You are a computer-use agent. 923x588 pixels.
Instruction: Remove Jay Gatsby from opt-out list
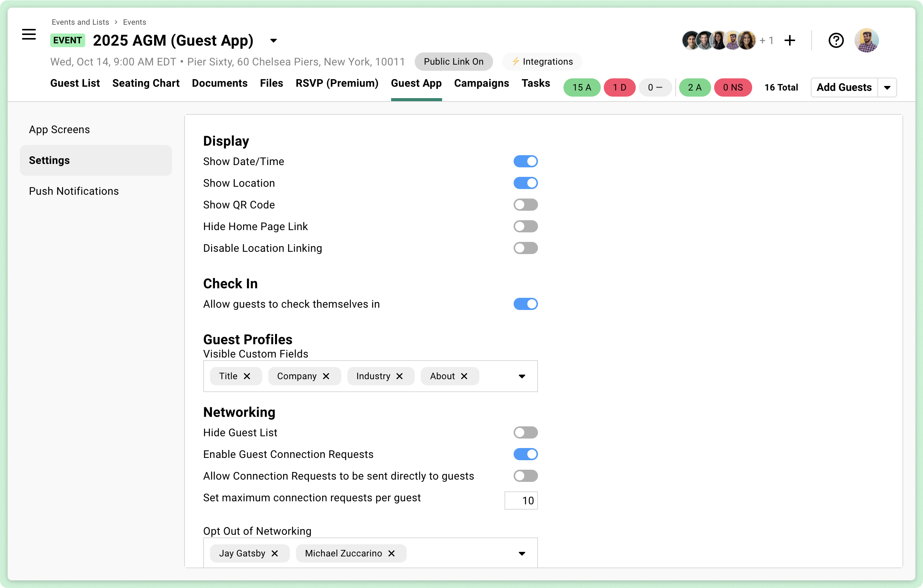275,553
